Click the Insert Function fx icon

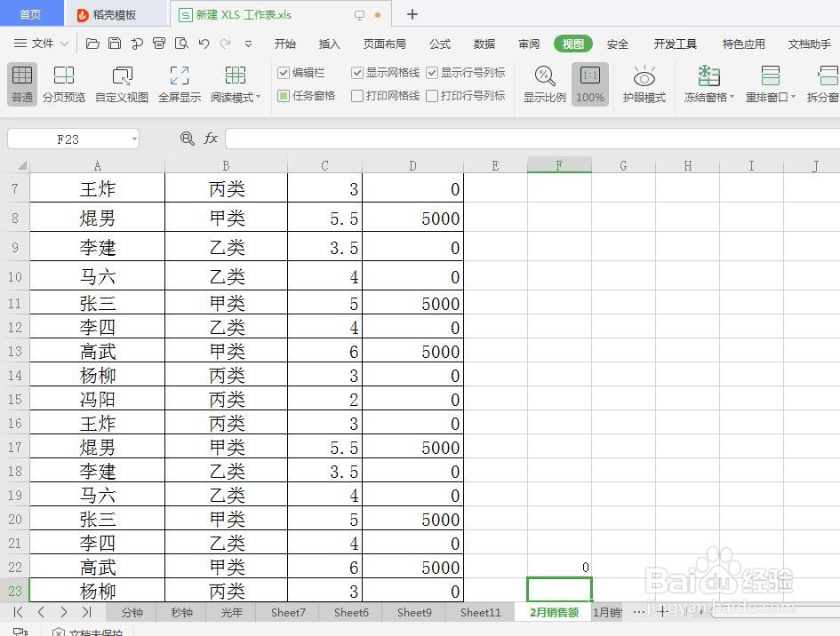211,139
